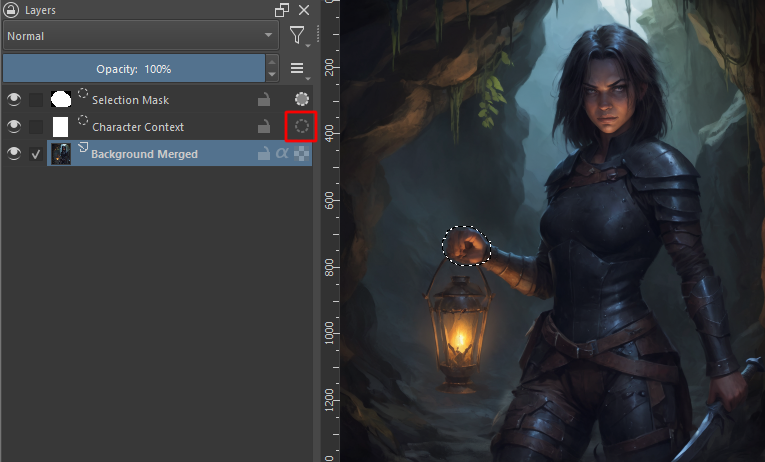Click the Opacity 100% slider bar
Screen dimensions: 765x462
[x=133, y=69]
